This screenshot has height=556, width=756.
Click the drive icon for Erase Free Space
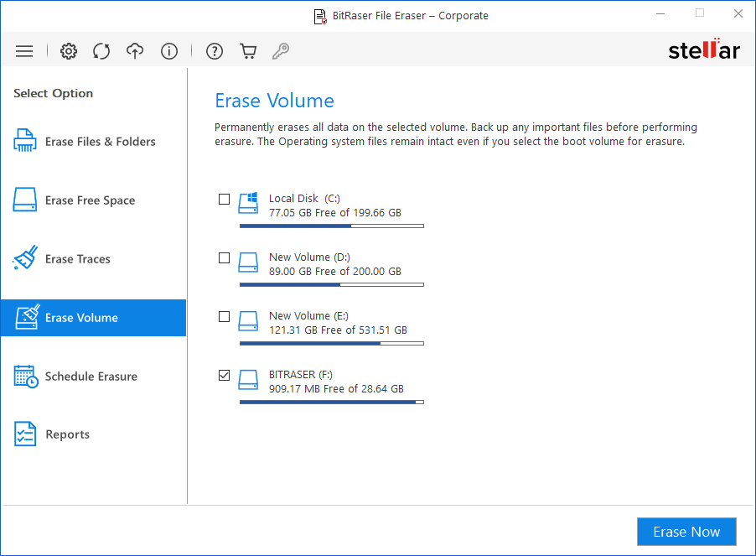pos(25,200)
